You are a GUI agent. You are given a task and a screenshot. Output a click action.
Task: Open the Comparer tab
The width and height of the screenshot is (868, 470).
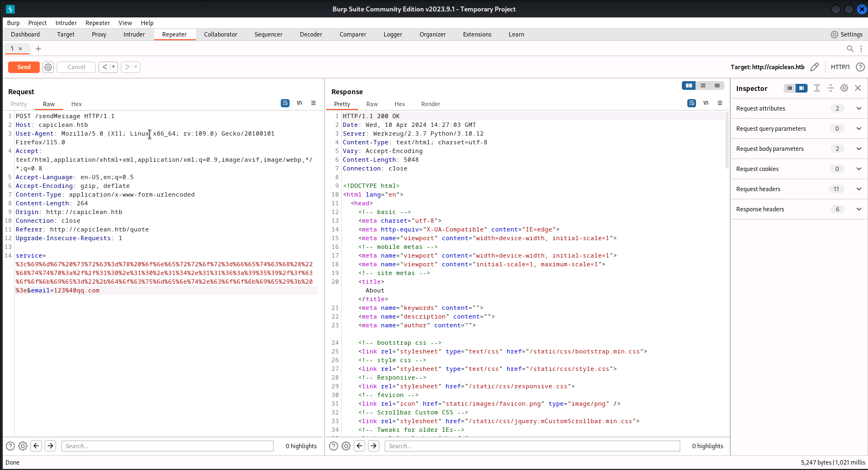point(353,34)
